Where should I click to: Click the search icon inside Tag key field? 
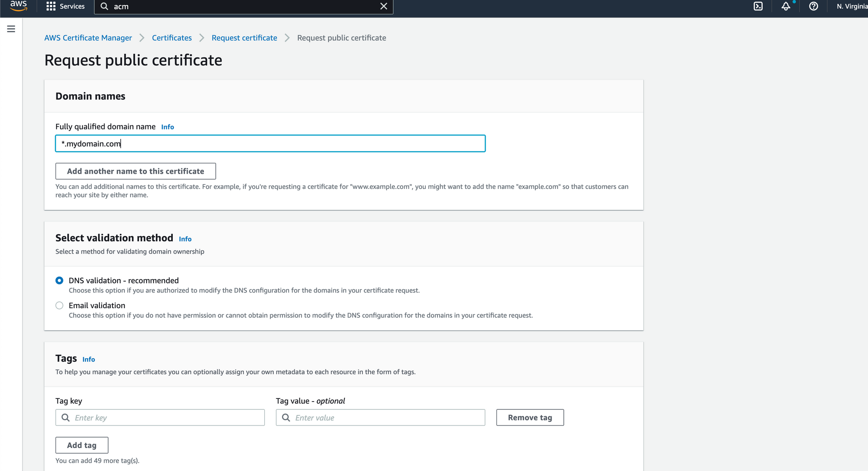66,418
